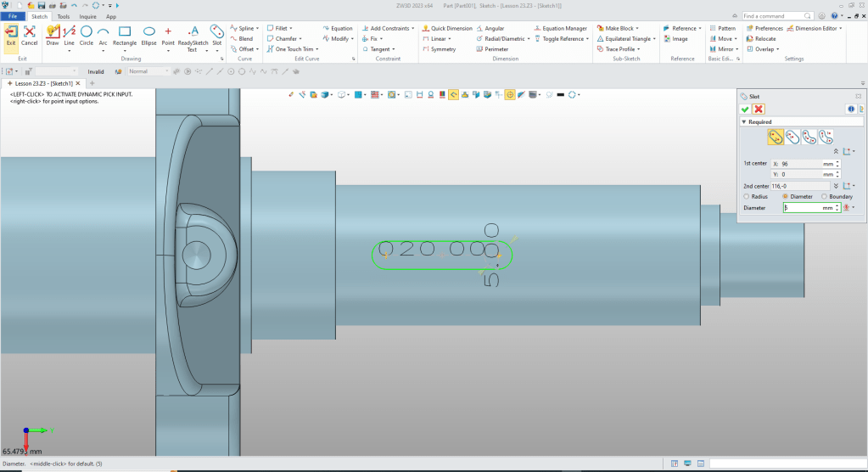Collapse the Required section

tap(743, 122)
